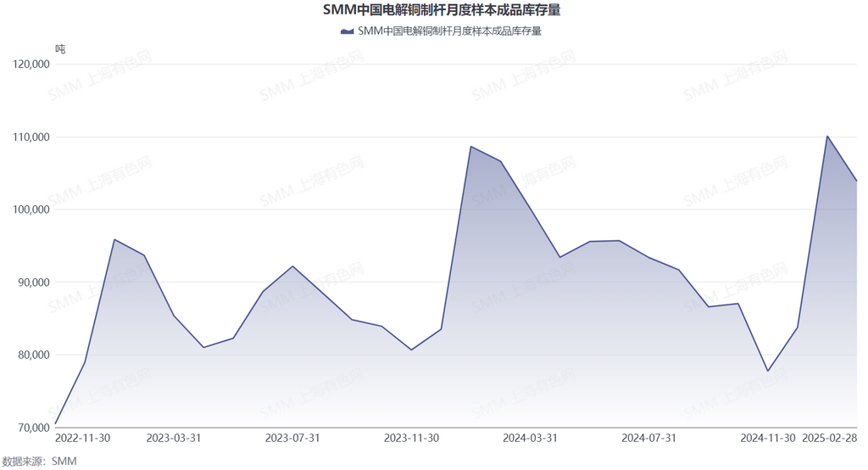The image size is (868, 470).
Task: Click the legend series icon
Action: [347, 31]
